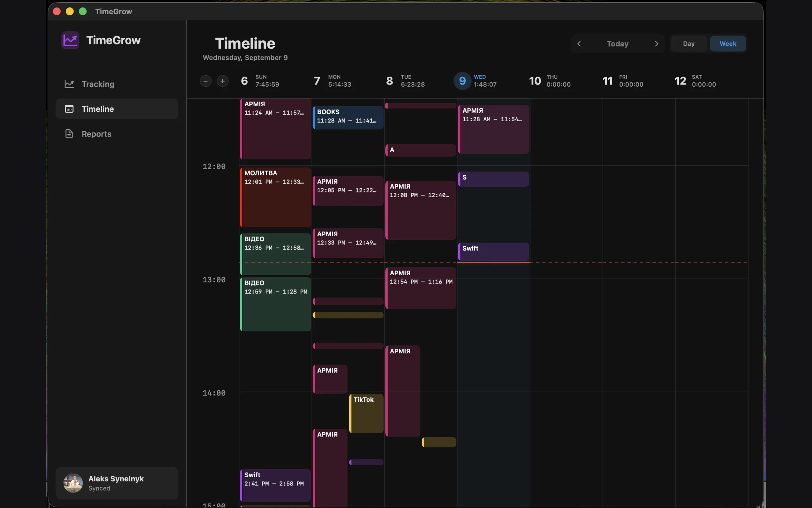This screenshot has height=508, width=812.
Task: Open АРМІЯ 12:08 PM Tuesday entry
Action: click(x=421, y=210)
